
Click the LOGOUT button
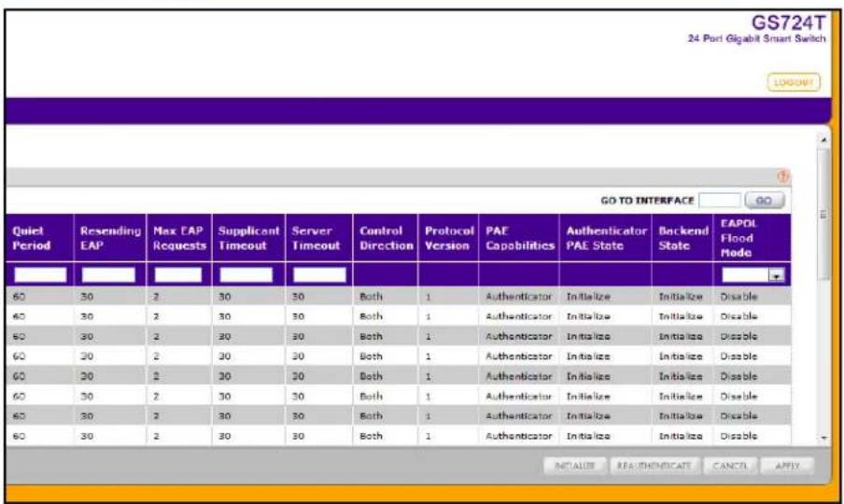pos(794,82)
